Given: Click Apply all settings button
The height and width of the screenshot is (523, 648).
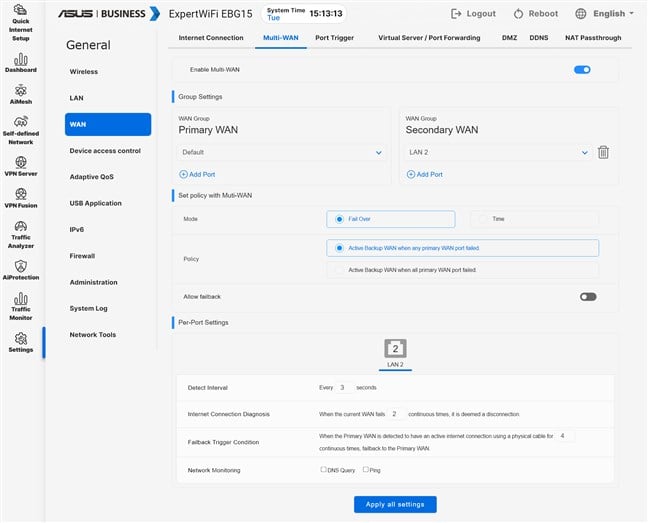Looking at the screenshot, I should coord(395,504).
